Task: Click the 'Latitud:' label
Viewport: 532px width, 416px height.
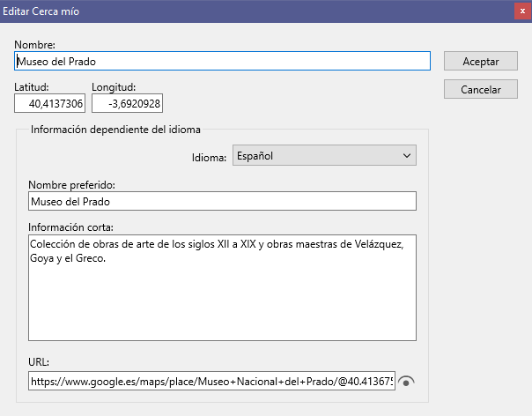Action: pos(32,87)
